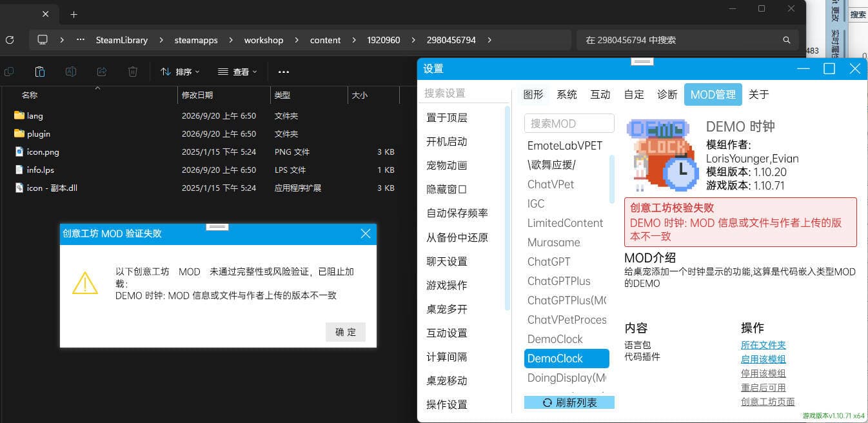Open new tab with plus icon
Viewport: 868px width, 423px height.
click(x=74, y=14)
